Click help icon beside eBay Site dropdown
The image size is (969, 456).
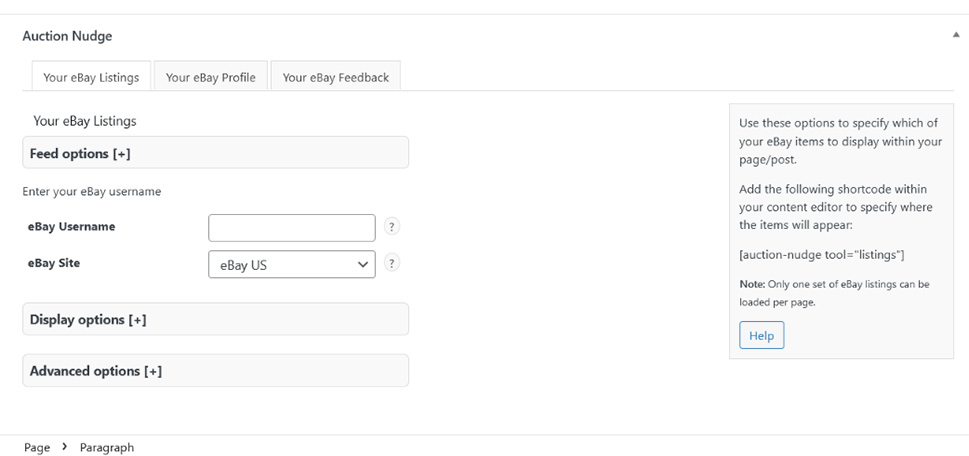coord(392,263)
